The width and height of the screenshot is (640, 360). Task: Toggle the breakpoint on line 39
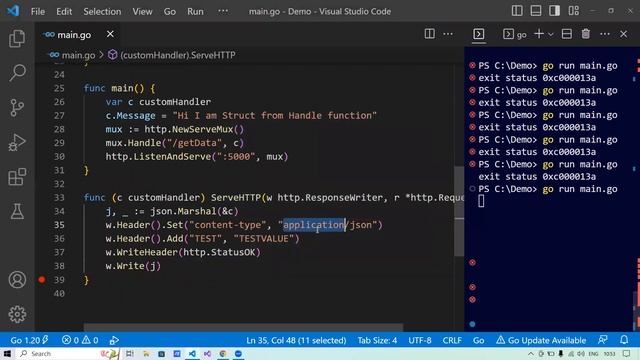pyautogui.click(x=42, y=280)
